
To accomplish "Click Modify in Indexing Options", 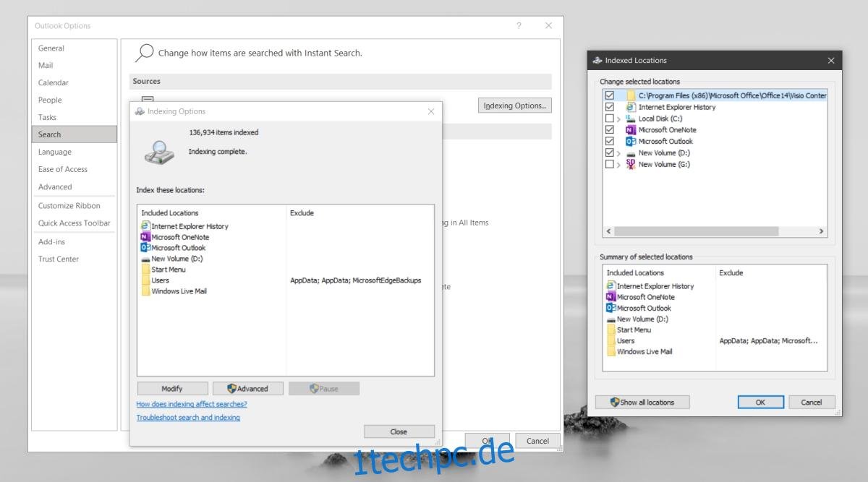I will pos(172,389).
